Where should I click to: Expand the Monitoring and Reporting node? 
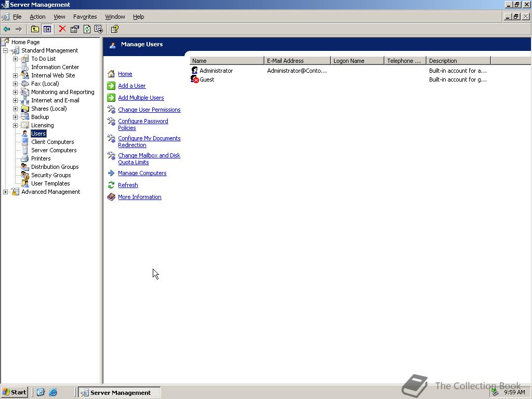[x=16, y=92]
